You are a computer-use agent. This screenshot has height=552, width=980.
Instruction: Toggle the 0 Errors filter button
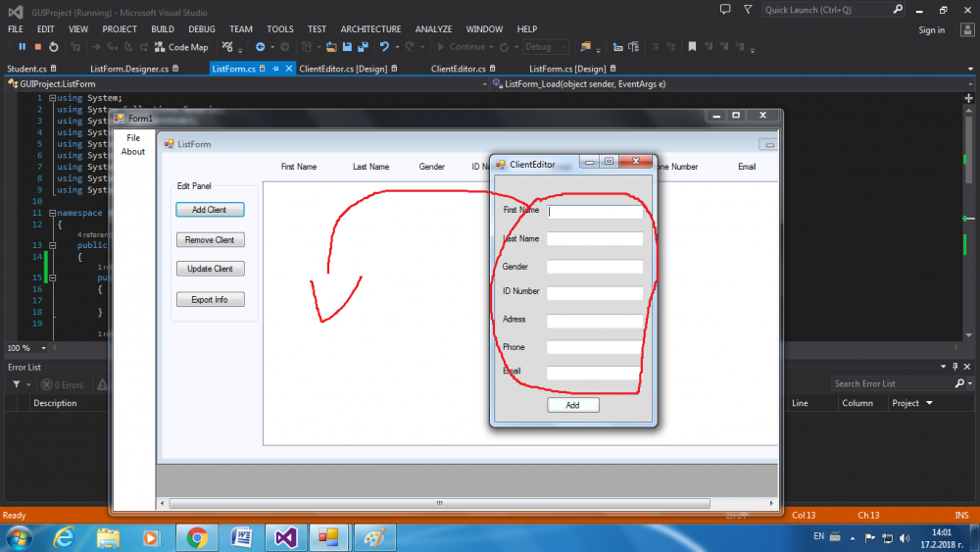pos(62,385)
